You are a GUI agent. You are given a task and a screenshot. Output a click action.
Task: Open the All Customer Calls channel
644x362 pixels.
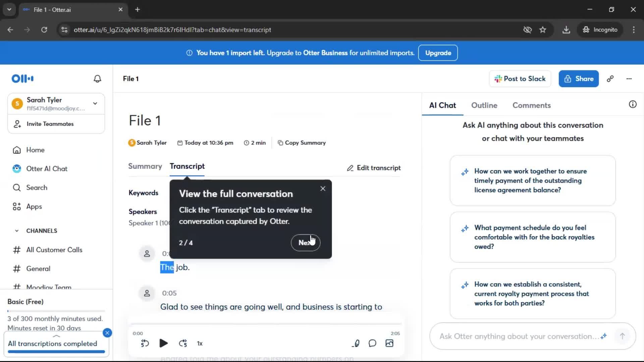point(47,250)
